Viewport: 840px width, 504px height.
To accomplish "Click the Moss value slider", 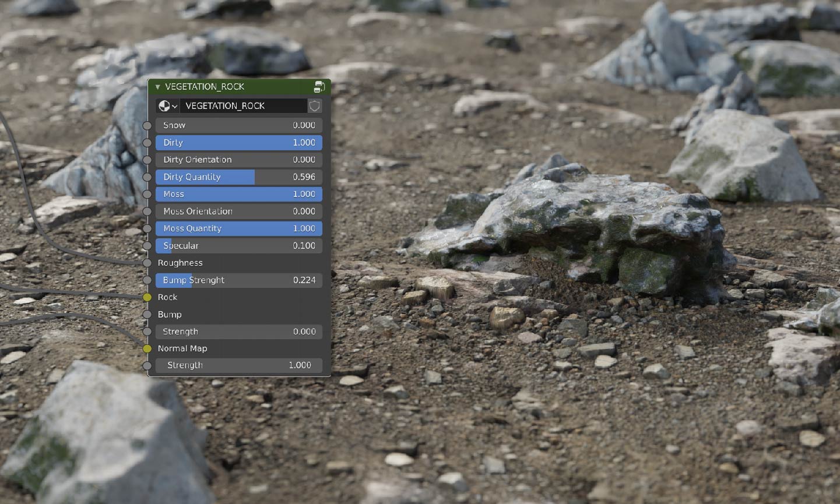I will pos(239,194).
